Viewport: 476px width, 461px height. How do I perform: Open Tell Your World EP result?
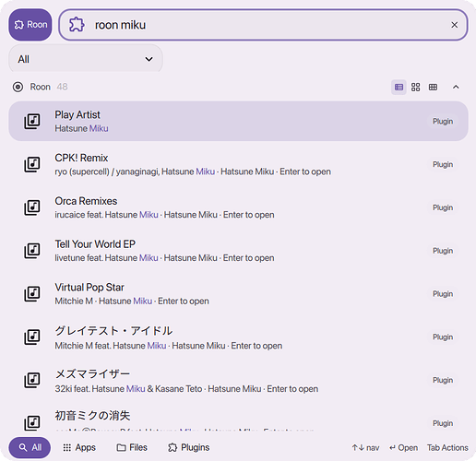coord(238,251)
